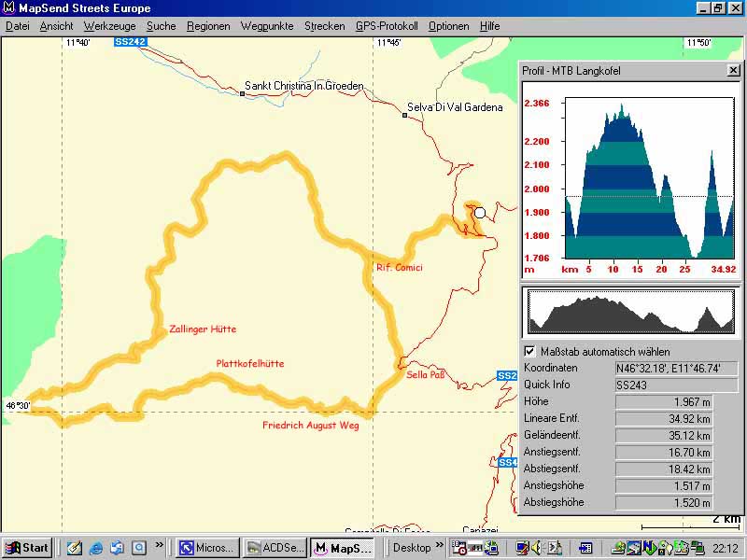Image resolution: width=747 pixels, height=560 pixels.
Task: Open the Windows Start button
Action: (x=27, y=548)
